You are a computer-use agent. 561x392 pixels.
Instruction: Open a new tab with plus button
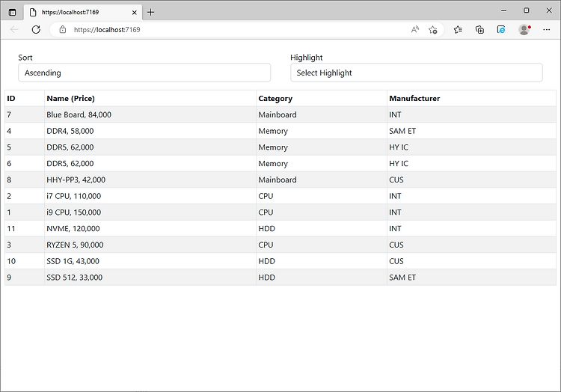151,12
